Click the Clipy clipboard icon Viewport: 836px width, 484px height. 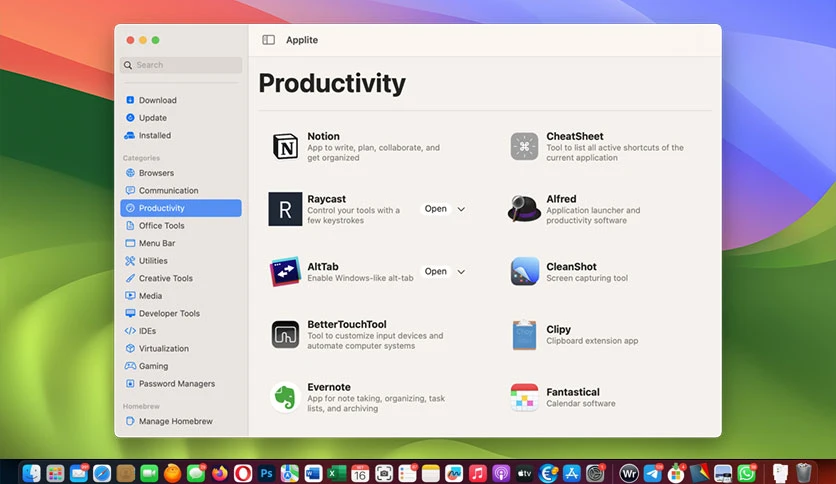pyautogui.click(x=524, y=335)
